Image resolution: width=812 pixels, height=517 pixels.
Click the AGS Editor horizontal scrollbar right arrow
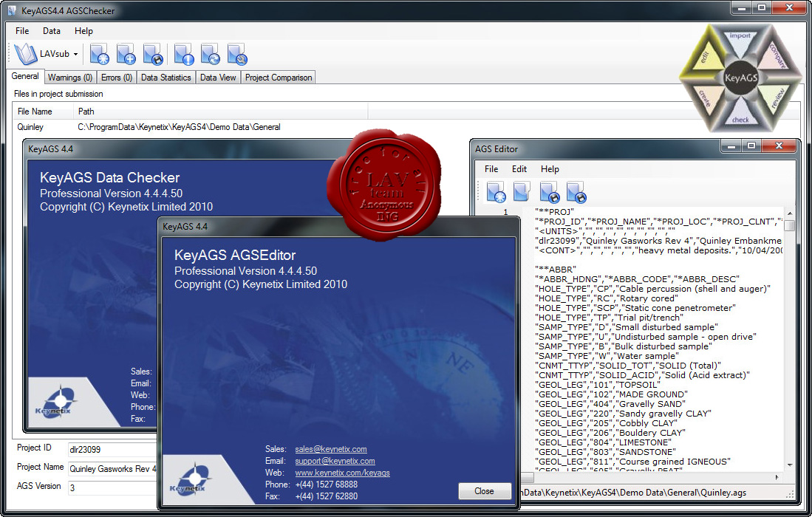tap(777, 477)
